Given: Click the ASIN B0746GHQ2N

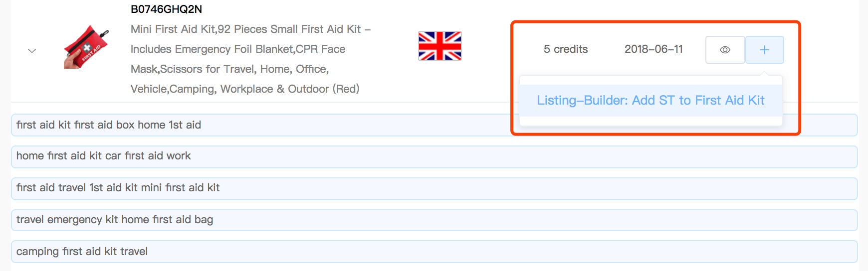Looking at the screenshot, I should [166, 9].
